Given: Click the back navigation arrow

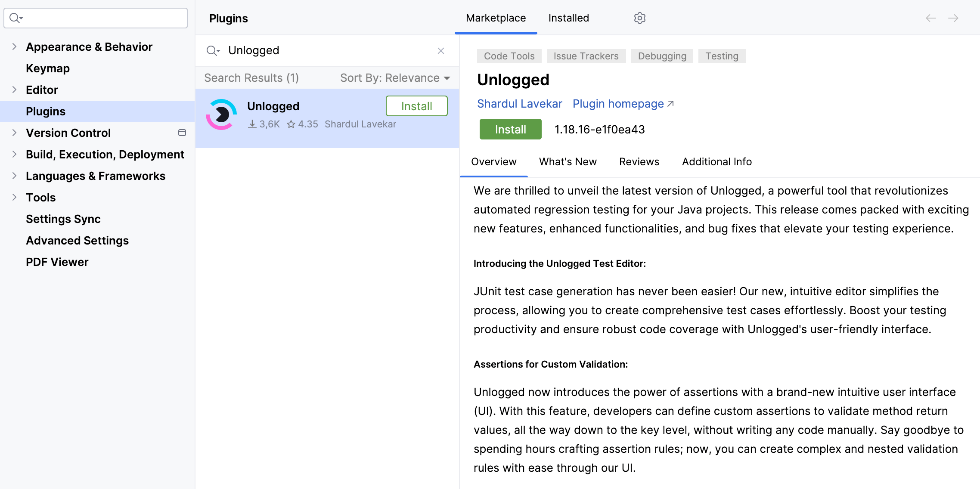Looking at the screenshot, I should pos(930,18).
